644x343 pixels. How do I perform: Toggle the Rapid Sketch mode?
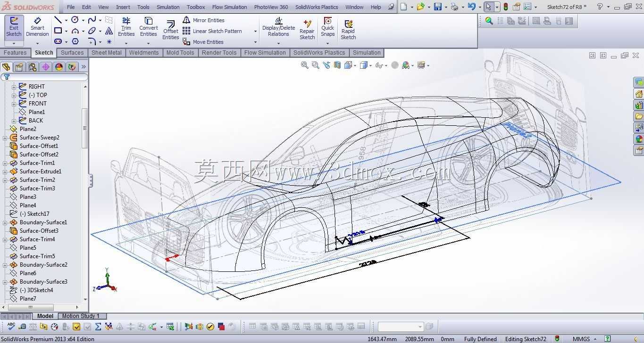click(x=348, y=30)
